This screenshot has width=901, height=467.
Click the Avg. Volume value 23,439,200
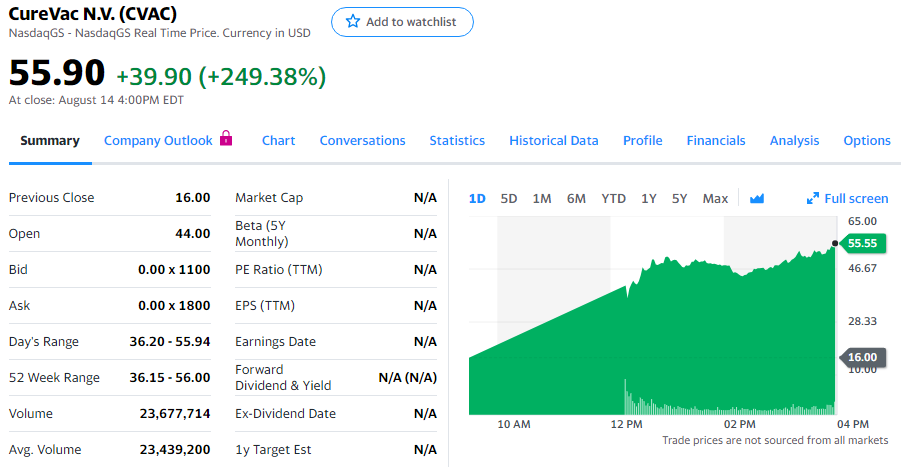(x=175, y=450)
